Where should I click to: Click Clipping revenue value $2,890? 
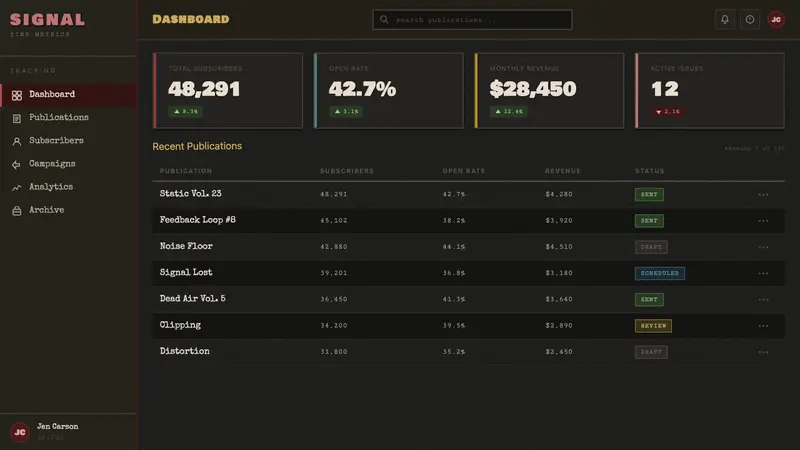tap(559, 326)
